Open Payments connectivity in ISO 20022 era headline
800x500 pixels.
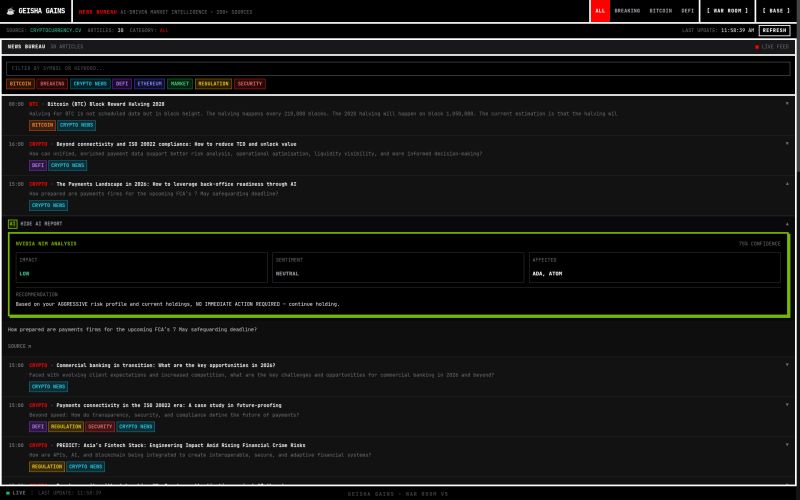pyautogui.click(x=169, y=405)
